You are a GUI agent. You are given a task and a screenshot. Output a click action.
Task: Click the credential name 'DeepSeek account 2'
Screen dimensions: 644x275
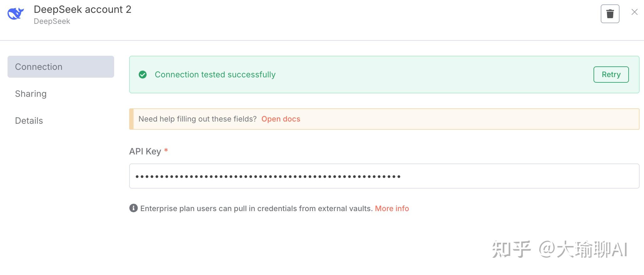coord(82,9)
